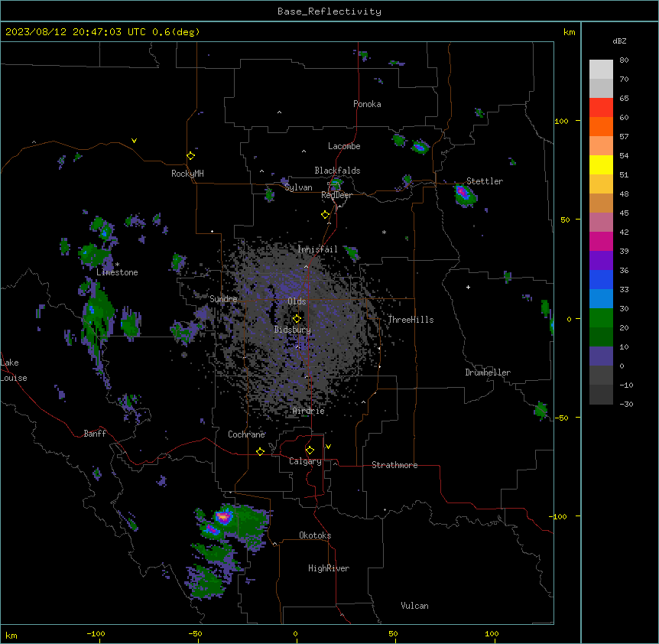Click the Stettler city label
659x644 pixels.
click(x=485, y=181)
